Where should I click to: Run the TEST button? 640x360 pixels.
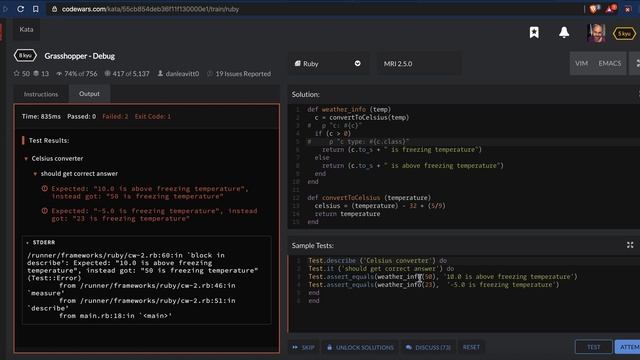point(593,347)
